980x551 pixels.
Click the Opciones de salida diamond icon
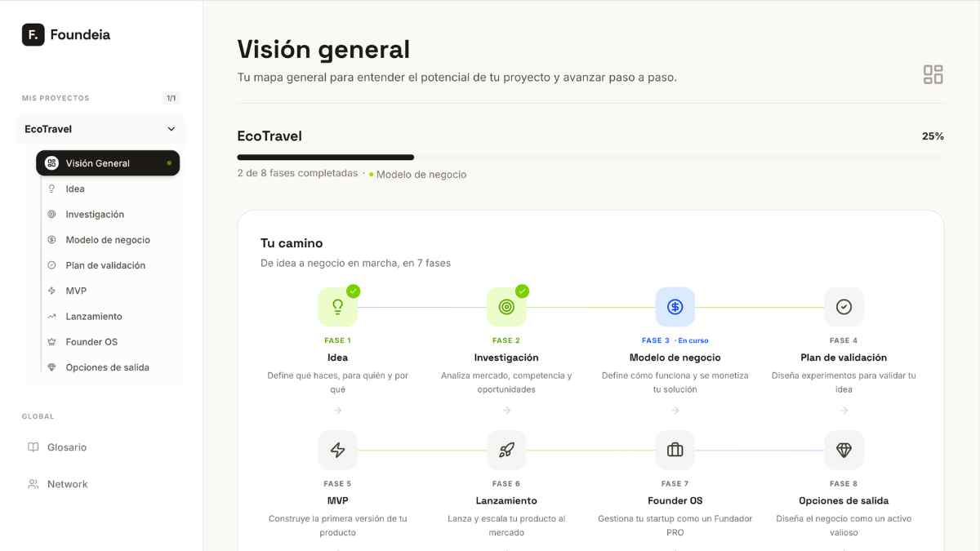click(x=844, y=450)
